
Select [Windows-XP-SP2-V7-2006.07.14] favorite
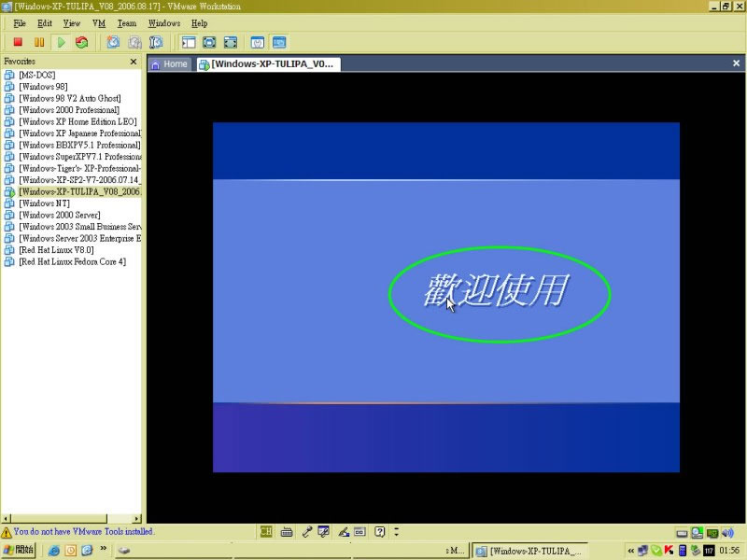79,180
